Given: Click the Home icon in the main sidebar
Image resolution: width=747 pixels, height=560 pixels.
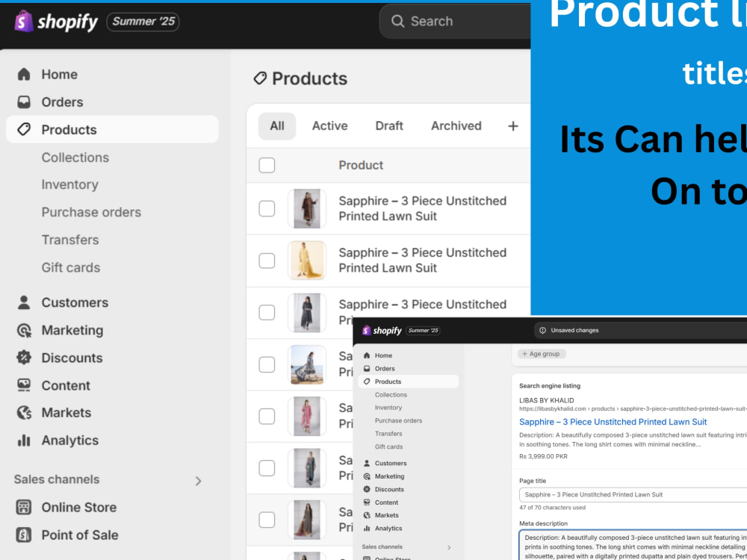Looking at the screenshot, I should (x=24, y=74).
